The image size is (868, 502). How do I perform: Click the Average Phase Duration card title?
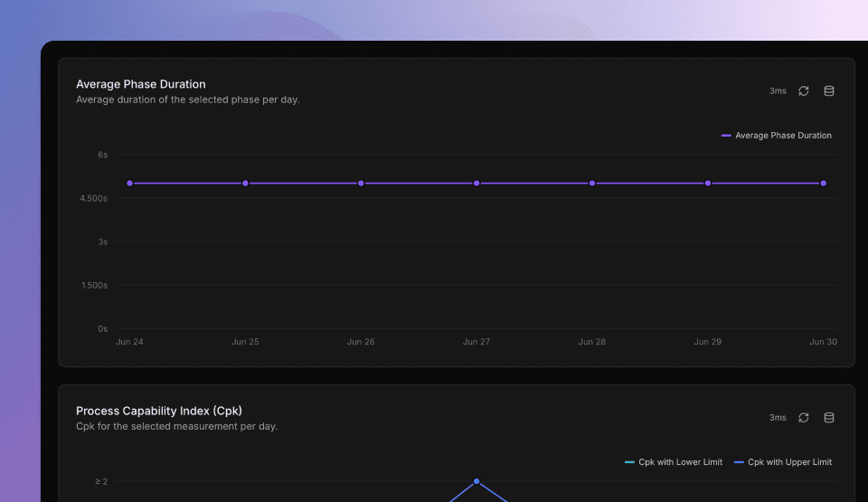[x=141, y=84]
